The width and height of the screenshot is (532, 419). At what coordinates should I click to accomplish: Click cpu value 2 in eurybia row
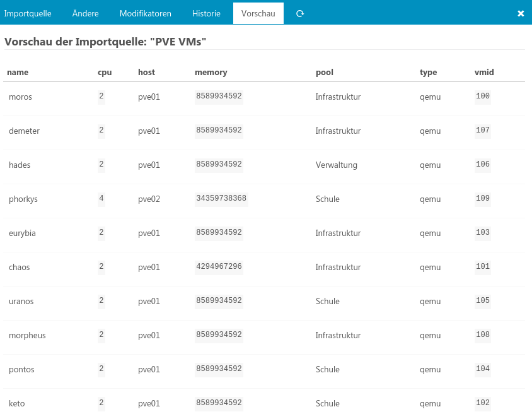coord(101,232)
